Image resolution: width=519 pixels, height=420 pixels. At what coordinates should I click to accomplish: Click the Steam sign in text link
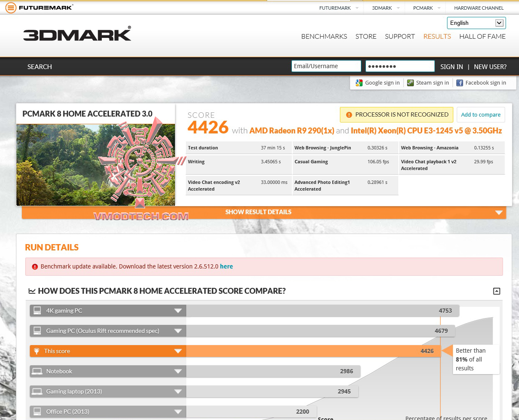point(432,83)
